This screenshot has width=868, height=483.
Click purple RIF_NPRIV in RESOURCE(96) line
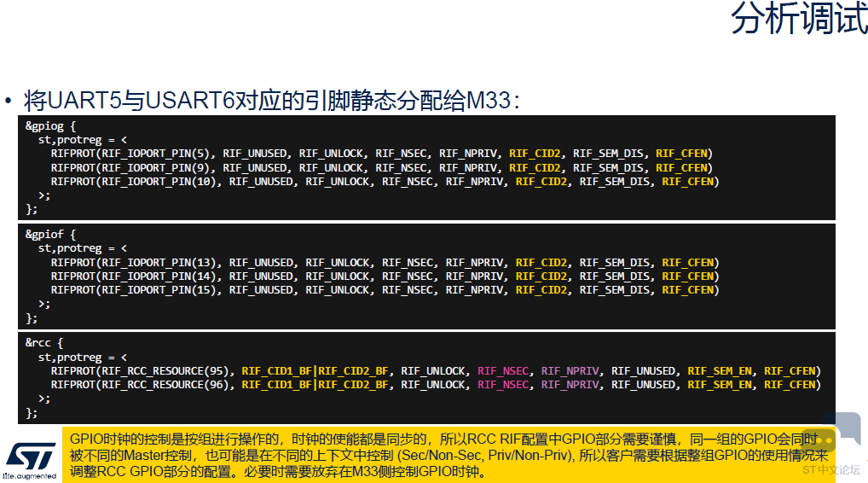coord(570,385)
